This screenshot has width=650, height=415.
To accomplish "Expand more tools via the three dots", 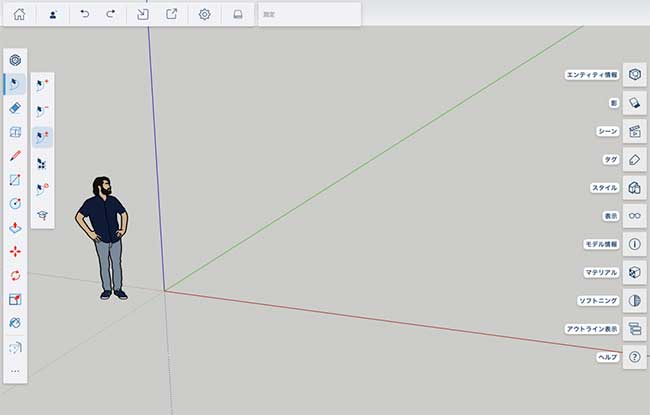I will (15, 371).
